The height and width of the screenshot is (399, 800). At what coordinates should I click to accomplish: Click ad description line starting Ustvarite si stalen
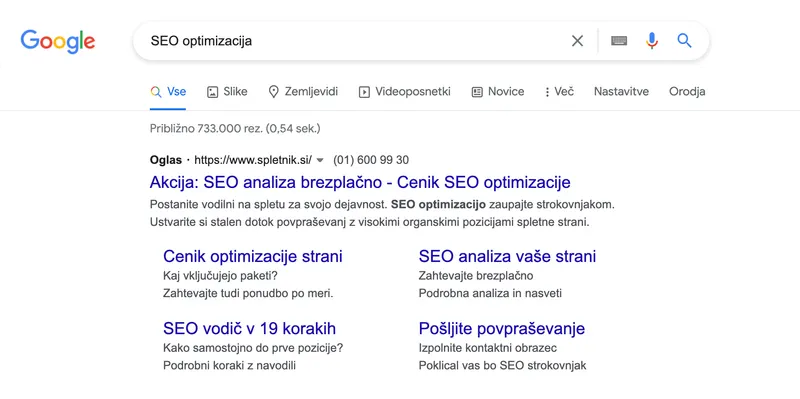point(370,223)
